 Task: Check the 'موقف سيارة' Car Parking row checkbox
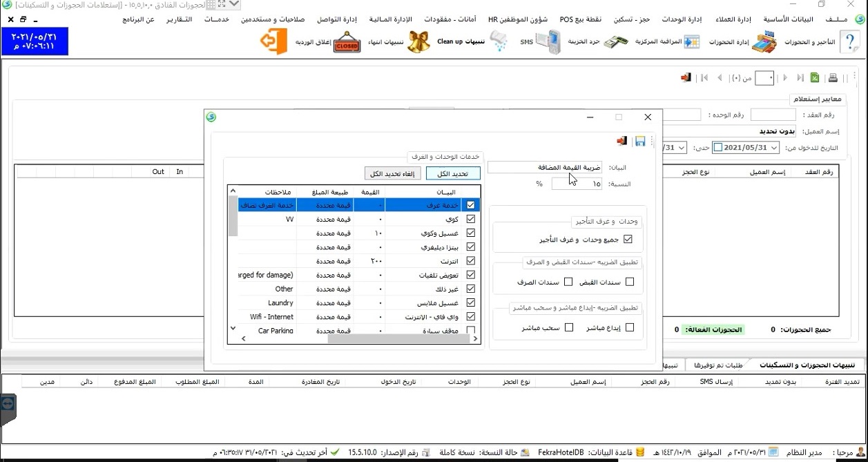(x=471, y=330)
